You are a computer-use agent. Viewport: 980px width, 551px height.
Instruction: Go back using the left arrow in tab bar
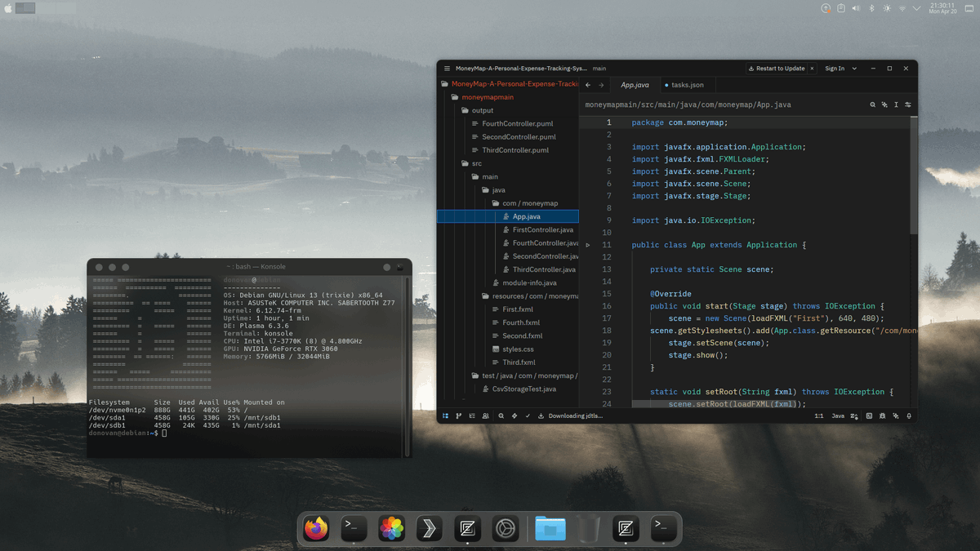coord(588,85)
